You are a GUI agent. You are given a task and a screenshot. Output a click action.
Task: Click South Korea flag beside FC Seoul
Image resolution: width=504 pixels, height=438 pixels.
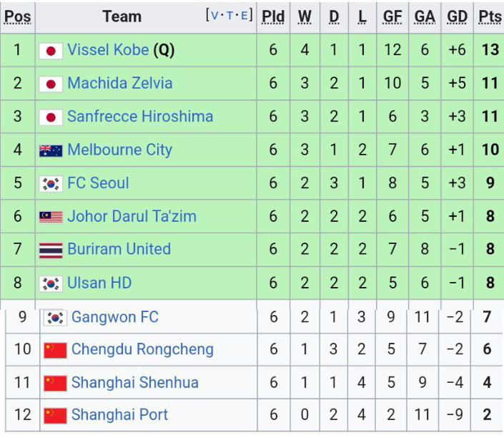tap(51, 184)
